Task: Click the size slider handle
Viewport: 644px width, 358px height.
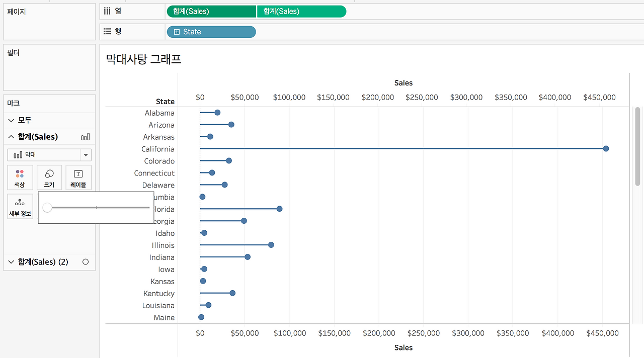Action: point(47,208)
